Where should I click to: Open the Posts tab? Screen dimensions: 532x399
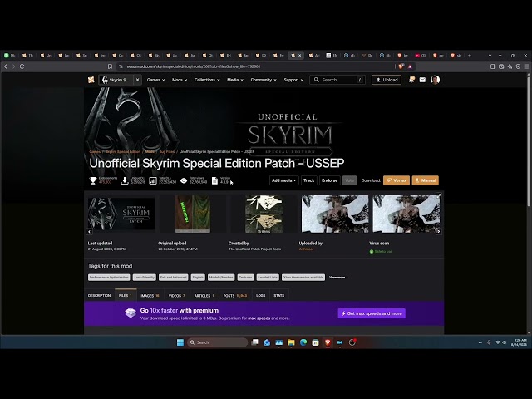click(234, 296)
